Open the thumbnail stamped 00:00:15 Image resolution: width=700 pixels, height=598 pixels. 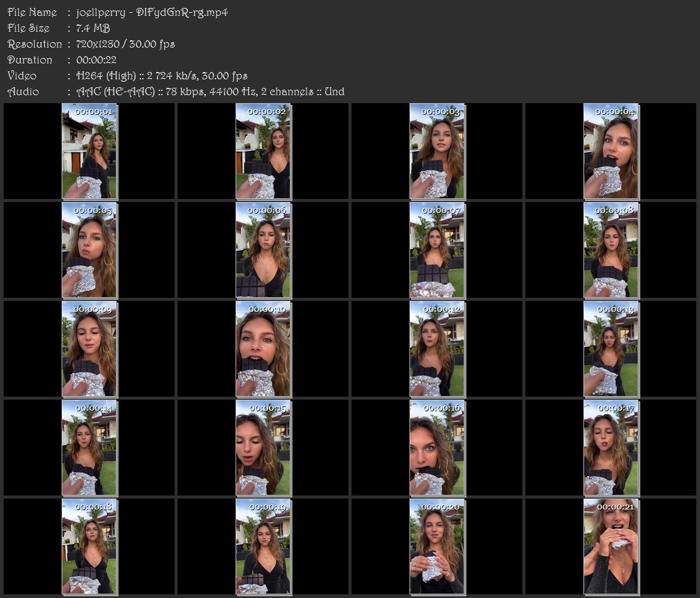264,448
